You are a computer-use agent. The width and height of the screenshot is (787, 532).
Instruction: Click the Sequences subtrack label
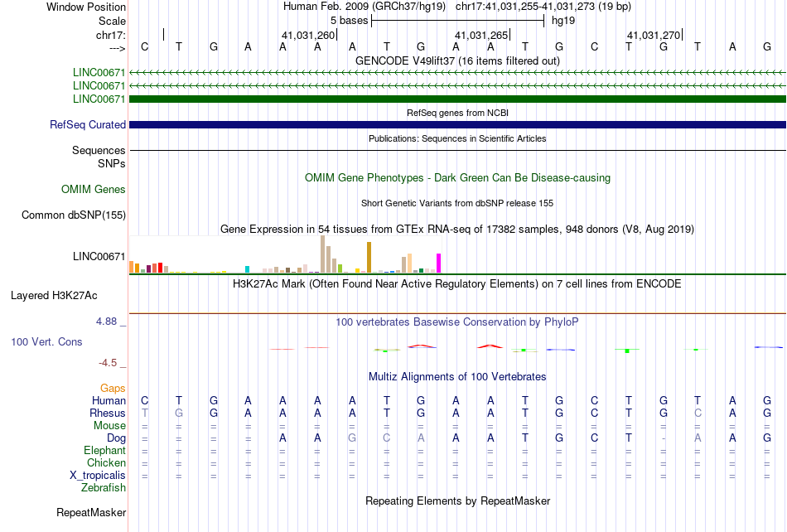point(99,151)
